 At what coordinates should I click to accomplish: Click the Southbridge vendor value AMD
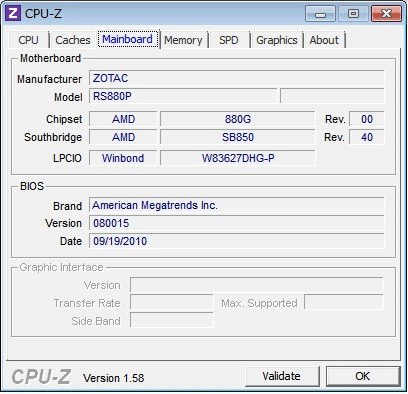coord(123,137)
